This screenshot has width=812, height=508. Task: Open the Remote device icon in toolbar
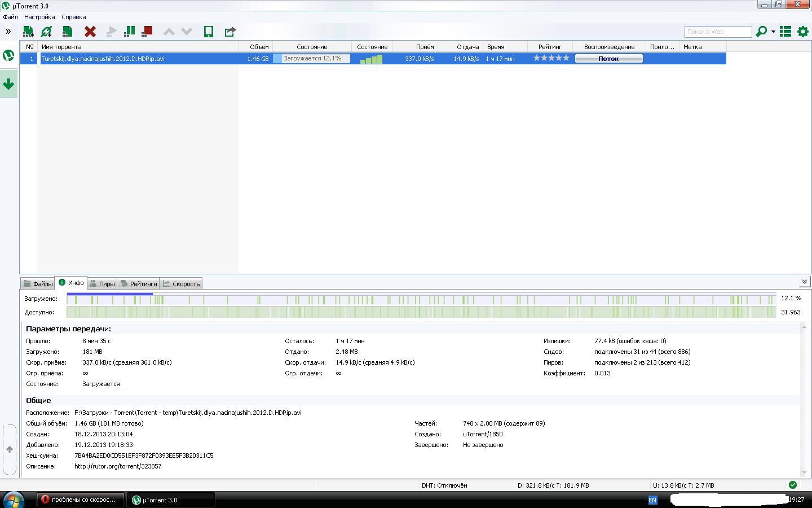[209, 32]
